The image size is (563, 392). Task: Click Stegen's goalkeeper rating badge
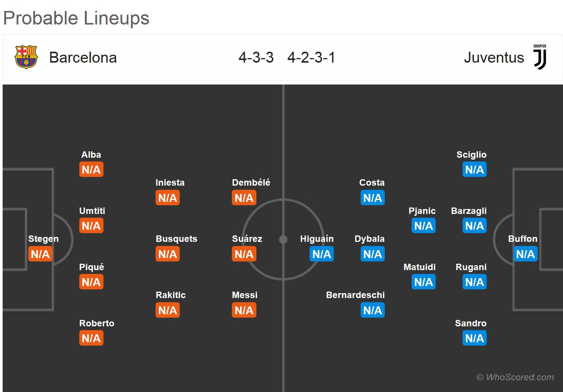click(x=40, y=254)
